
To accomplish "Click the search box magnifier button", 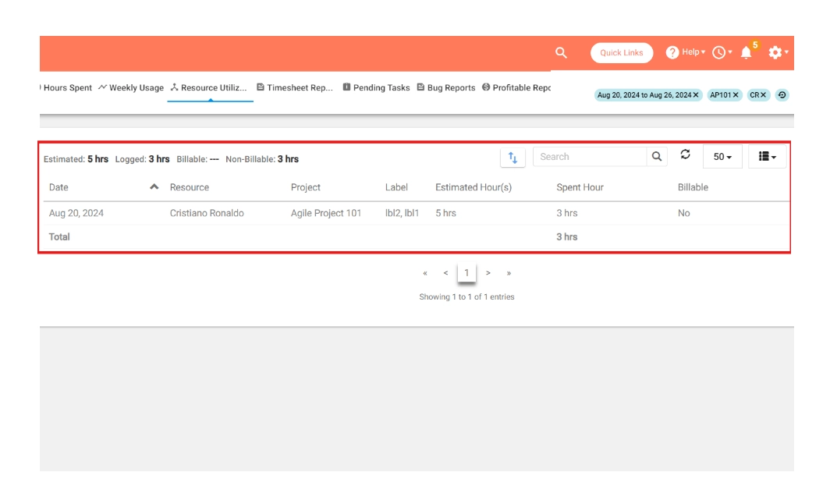I will [x=657, y=157].
